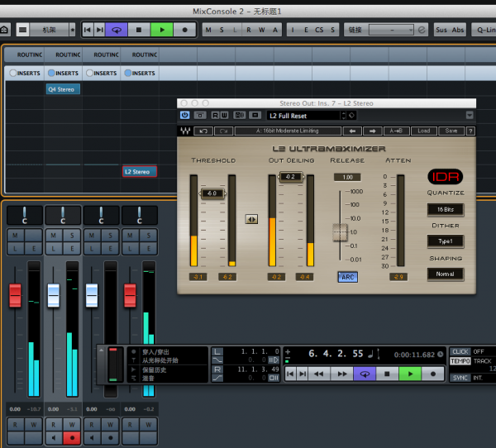Solo the second mixer channel
Image resolution: width=496 pixels, height=448 pixels.
(72, 236)
